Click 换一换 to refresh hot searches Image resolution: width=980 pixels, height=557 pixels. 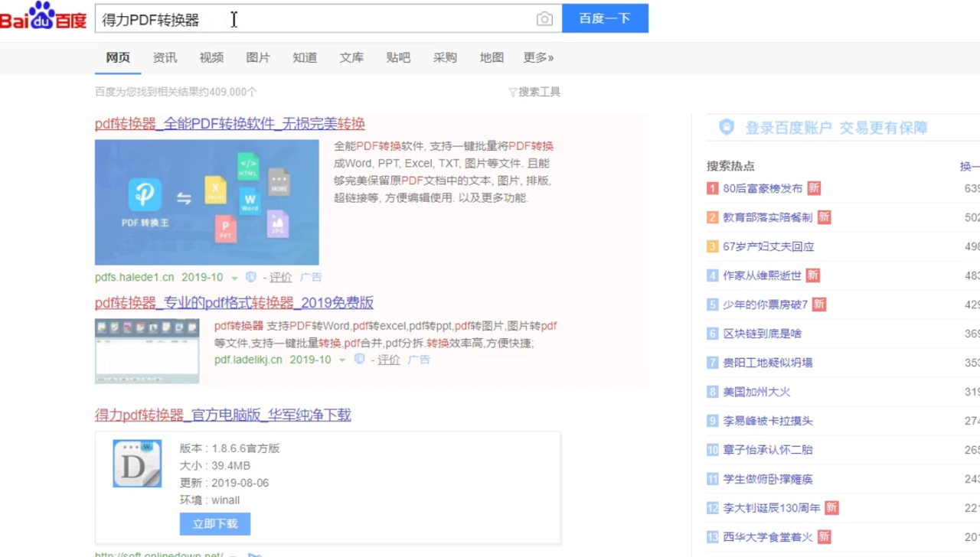(970, 166)
